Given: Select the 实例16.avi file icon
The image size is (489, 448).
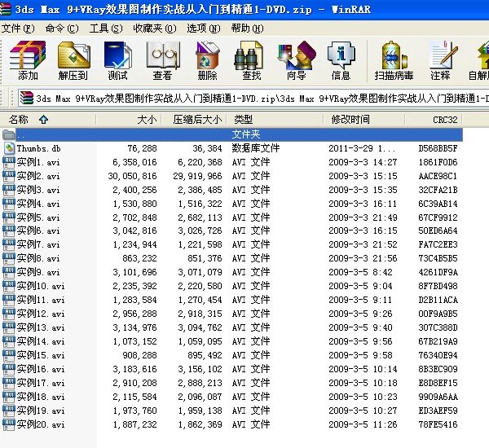Looking at the screenshot, I should 9,369.
